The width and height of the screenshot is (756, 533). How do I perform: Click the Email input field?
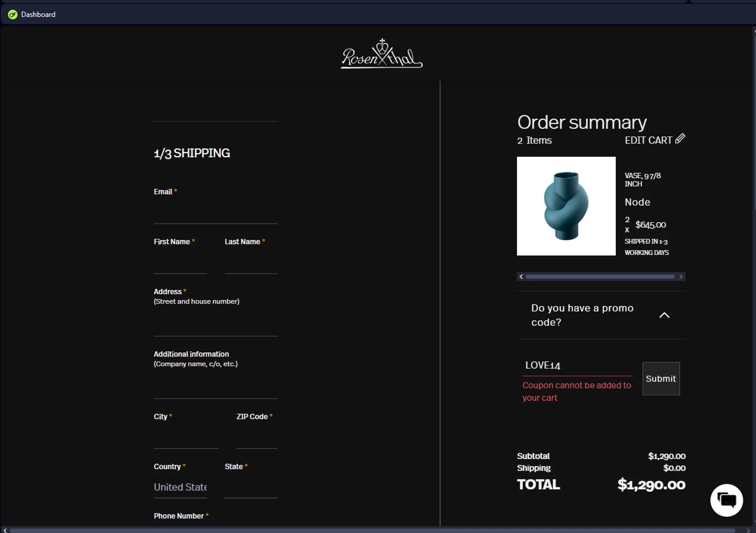(216, 213)
